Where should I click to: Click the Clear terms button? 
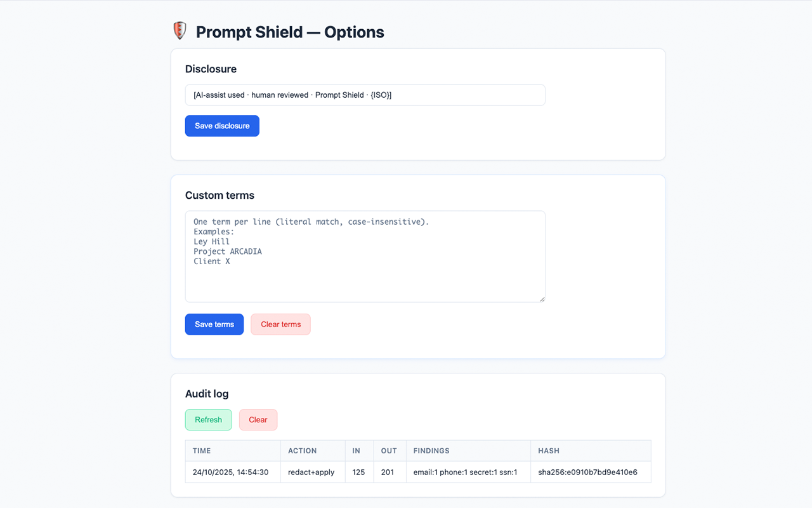[280, 324]
